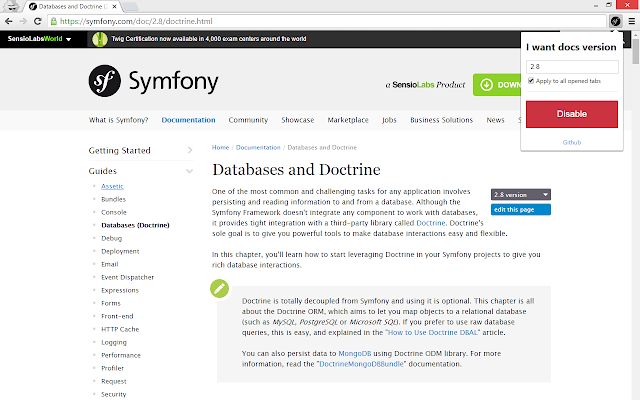This screenshot has width=640, height=400.
Task: Open the Console guide
Action: coord(114,212)
